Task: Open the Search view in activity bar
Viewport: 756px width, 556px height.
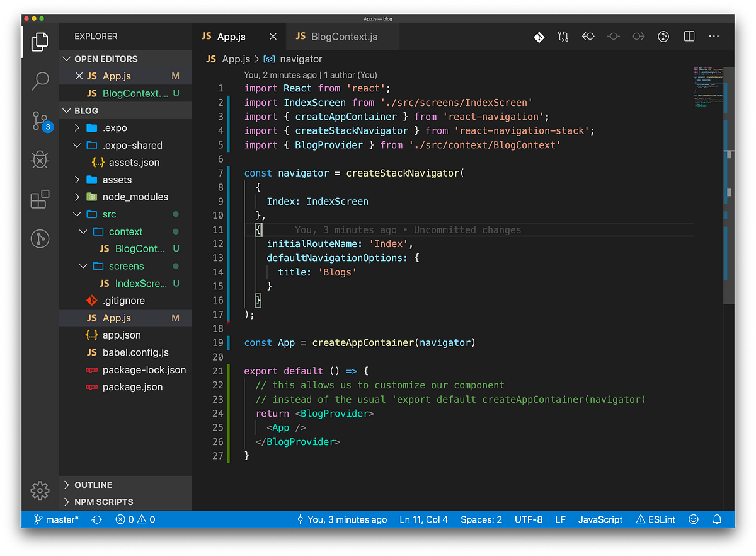Action: pyautogui.click(x=40, y=81)
